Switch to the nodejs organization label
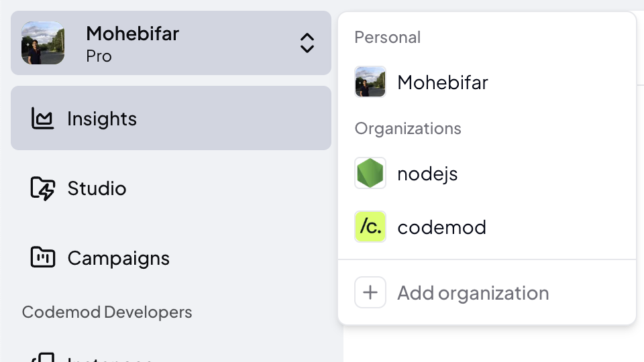The width and height of the screenshot is (644, 362). click(x=427, y=174)
